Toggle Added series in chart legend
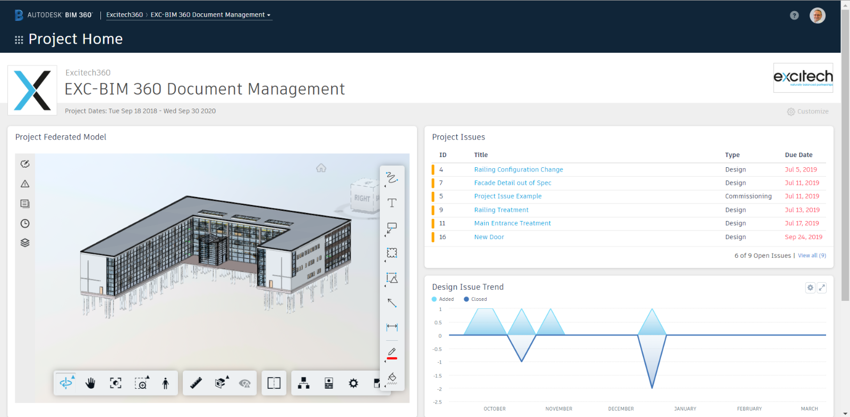The height and width of the screenshot is (417, 850). click(443, 299)
